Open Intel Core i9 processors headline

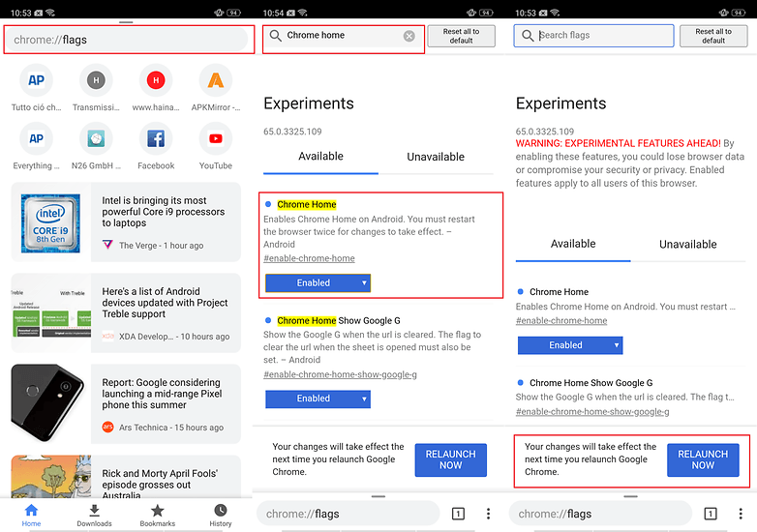[164, 212]
